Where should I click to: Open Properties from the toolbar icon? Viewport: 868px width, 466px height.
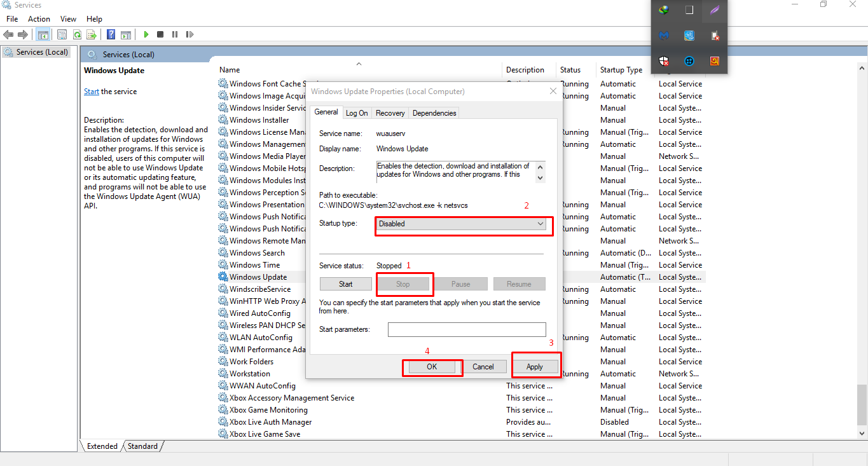(x=62, y=34)
